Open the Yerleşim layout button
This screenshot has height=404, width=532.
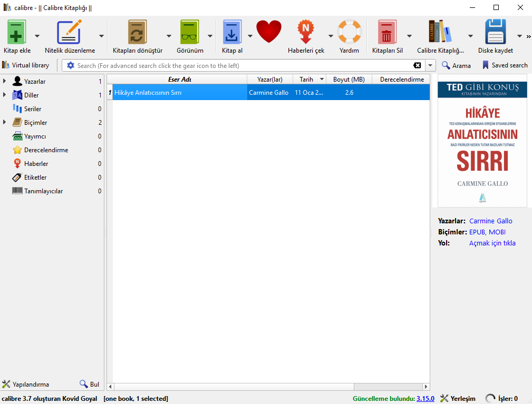pos(458,399)
